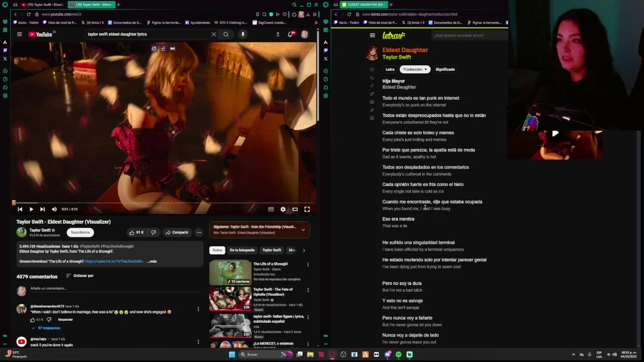This screenshot has width=644, height=362.
Task: Click the Letras logo
Action: pos(393,35)
